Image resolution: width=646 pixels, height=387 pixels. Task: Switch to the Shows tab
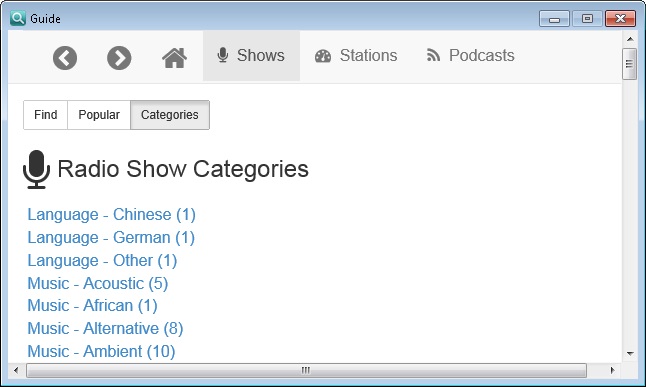coord(251,56)
